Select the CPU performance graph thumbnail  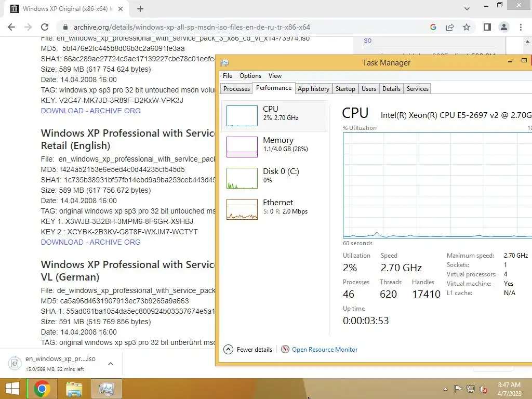242,116
